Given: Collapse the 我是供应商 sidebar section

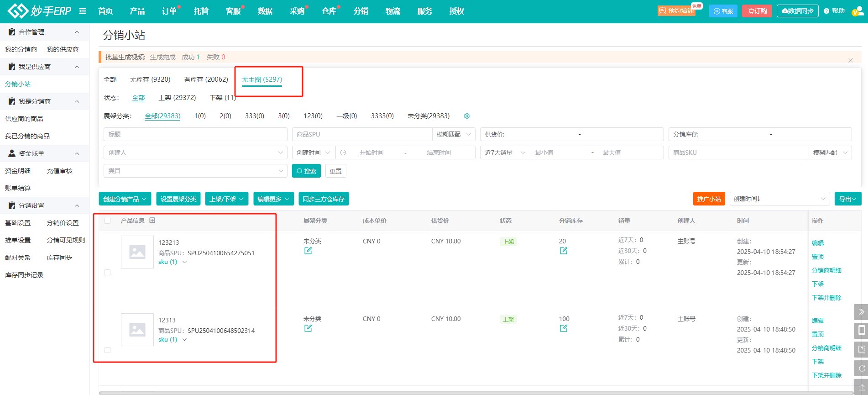Looking at the screenshot, I should tap(77, 67).
